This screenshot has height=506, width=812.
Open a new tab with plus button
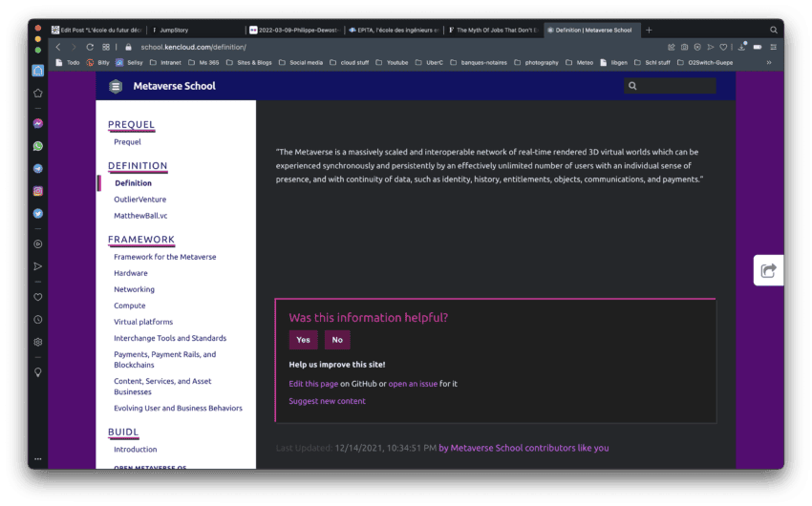point(649,30)
